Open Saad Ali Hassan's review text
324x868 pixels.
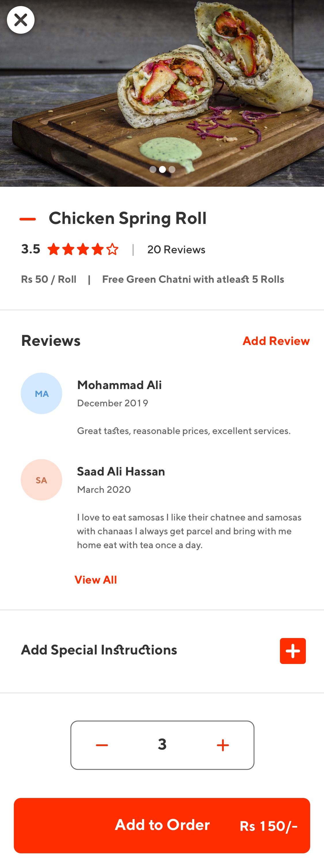(x=189, y=531)
